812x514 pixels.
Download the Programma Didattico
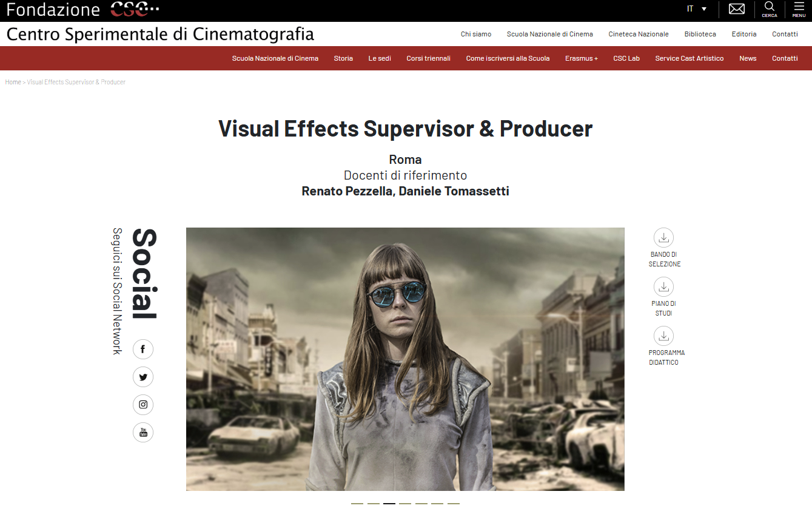click(664, 336)
